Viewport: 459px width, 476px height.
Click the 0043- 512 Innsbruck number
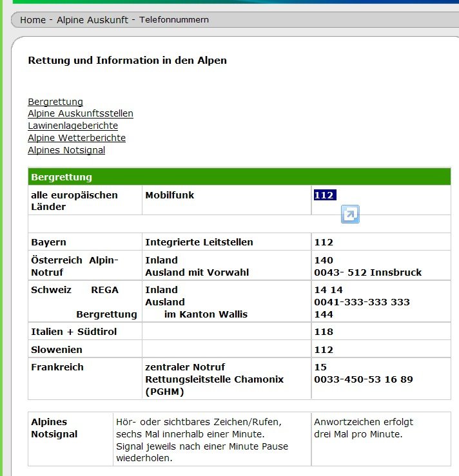367,272
